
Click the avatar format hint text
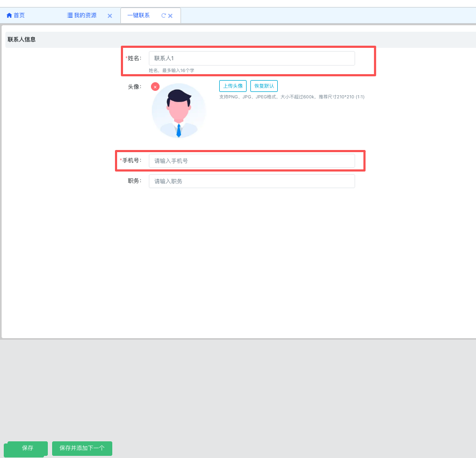click(x=291, y=97)
